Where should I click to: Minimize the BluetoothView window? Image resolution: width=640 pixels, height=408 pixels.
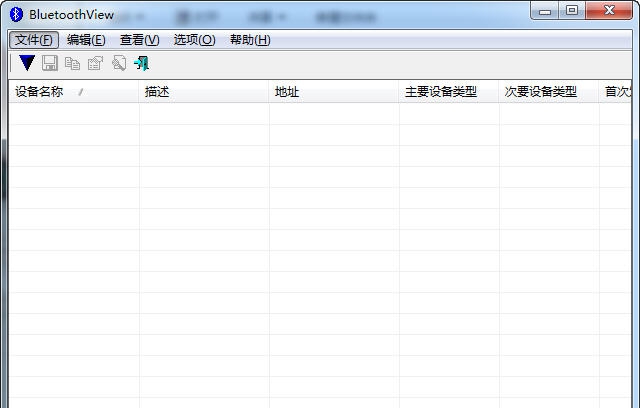544,11
